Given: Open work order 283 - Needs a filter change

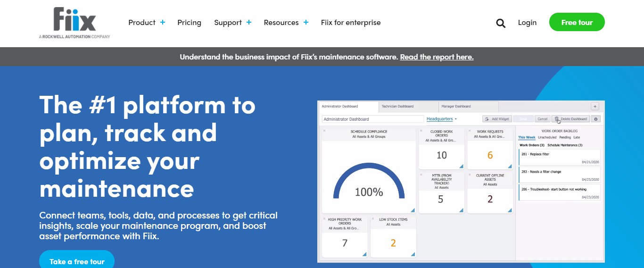Looking at the screenshot, I should (560, 175).
